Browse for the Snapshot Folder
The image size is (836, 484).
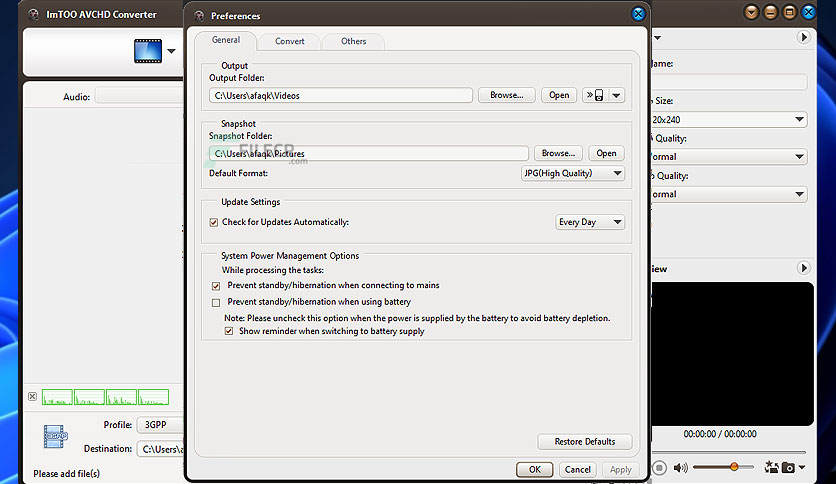558,153
